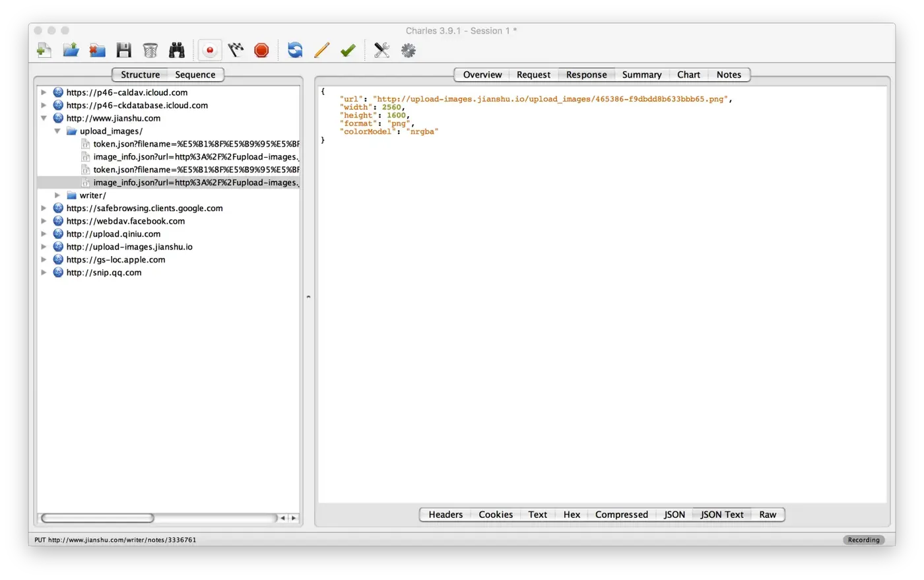Toggle the Recording status indicator
924x580 pixels.
(863, 540)
